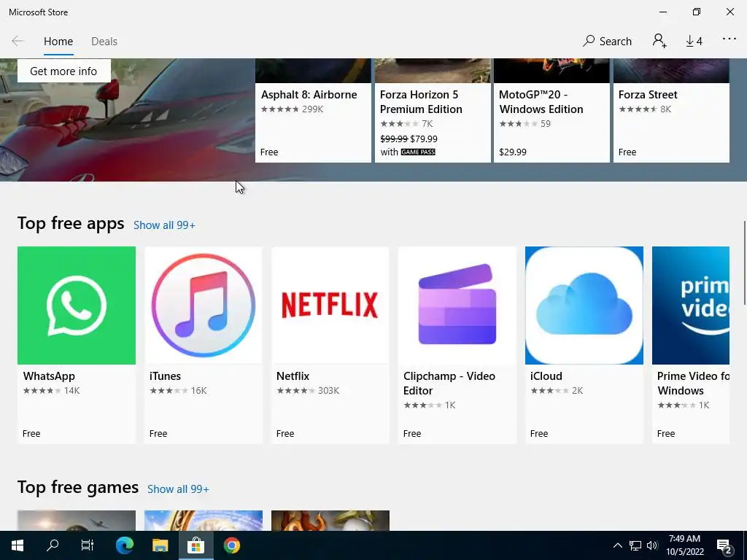Click the iTunes title text

[x=166, y=376]
